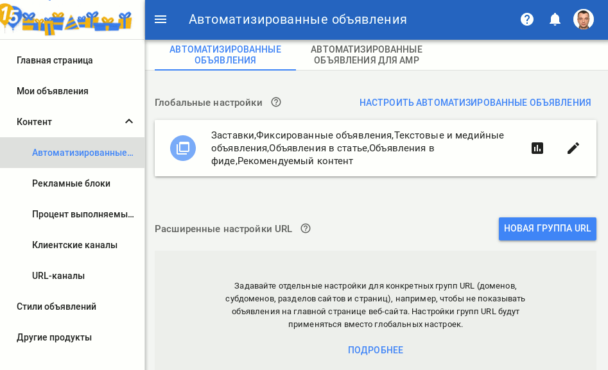Click the blue ad formats circle icon
Image resolution: width=608 pixels, height=370 pixels.
[x=183, y=148]
